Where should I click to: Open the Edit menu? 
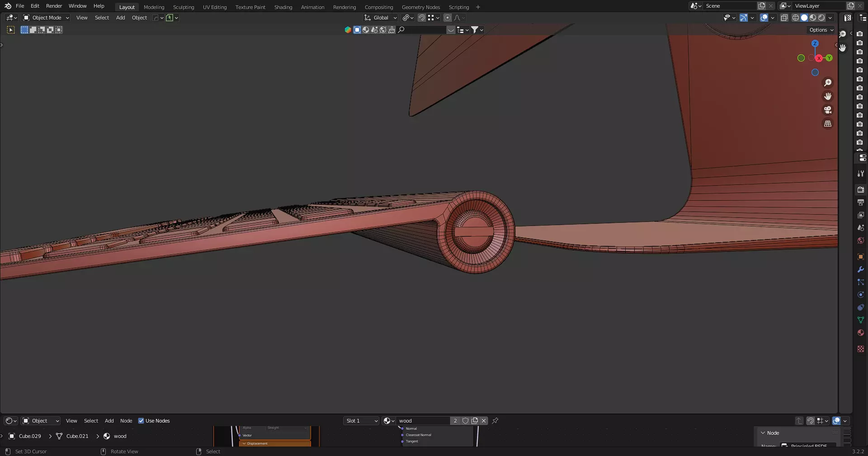[x=35, y=6]
